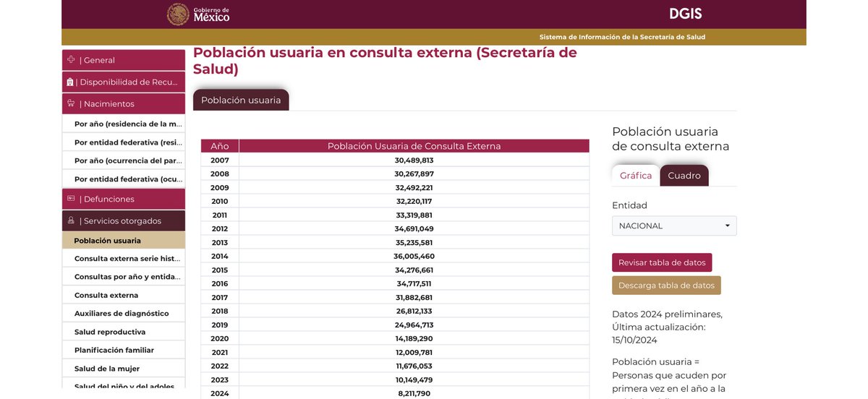868x399 pixels.
Task: Expand the Defunciones sidebar section
Action: (x=124, y=199)
